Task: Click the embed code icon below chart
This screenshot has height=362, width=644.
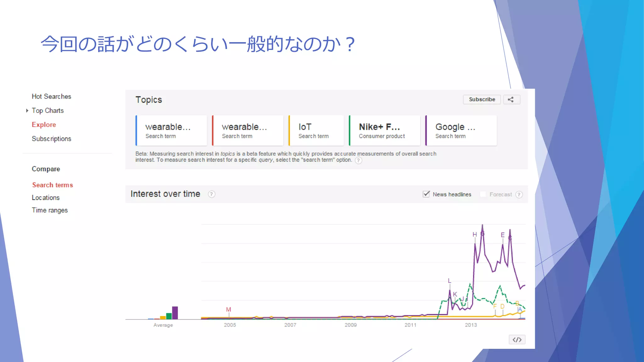Action: [517, 340]
